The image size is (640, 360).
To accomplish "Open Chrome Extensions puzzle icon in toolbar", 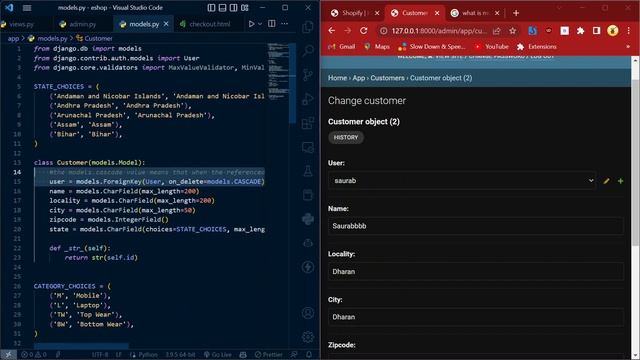I will (580, 31).
